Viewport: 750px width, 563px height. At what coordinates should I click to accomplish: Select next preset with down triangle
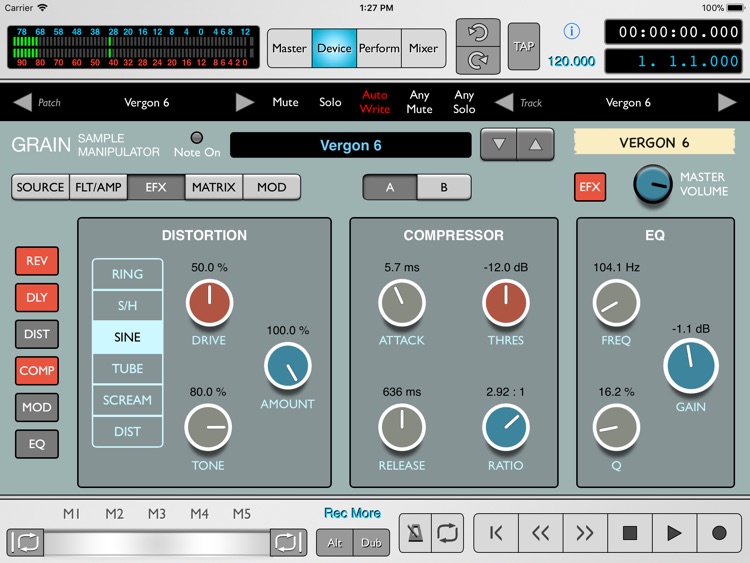pyautogui.click(x=499, y=144)
